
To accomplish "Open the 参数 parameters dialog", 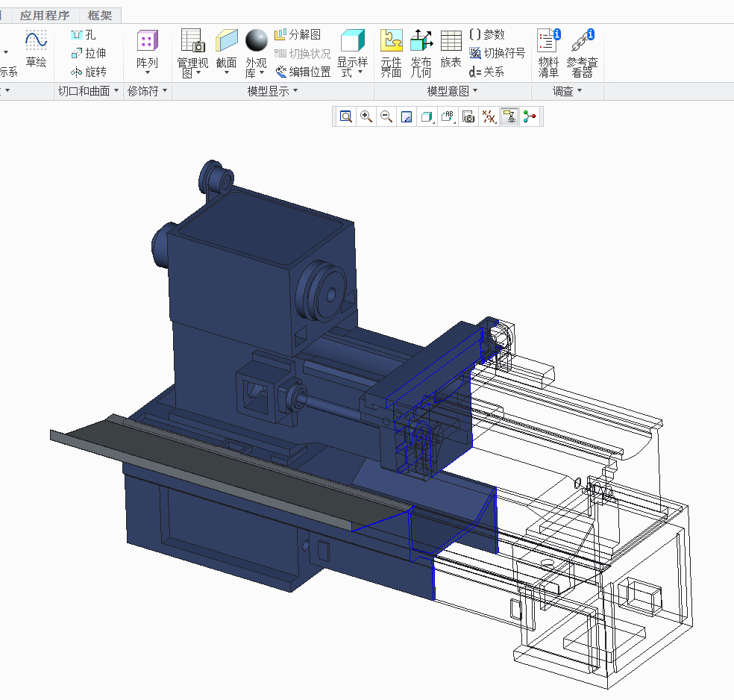I will pos(487,34).
